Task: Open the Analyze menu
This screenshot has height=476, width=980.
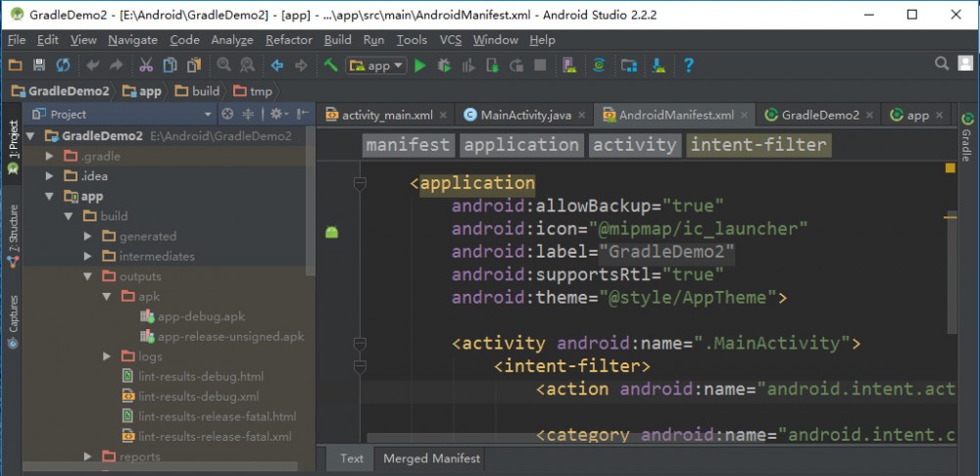Action: [x=232, y=40]
